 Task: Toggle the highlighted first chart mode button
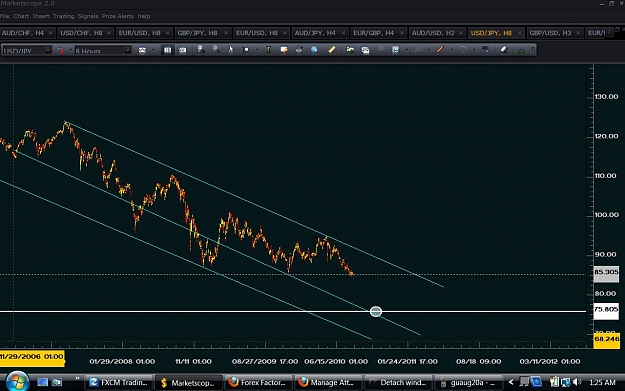167,50
